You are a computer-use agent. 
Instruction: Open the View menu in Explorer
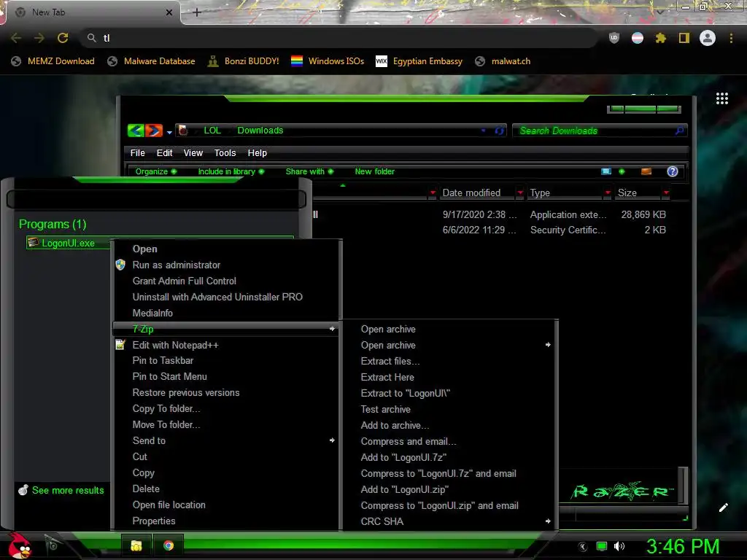tap(193, 153)
